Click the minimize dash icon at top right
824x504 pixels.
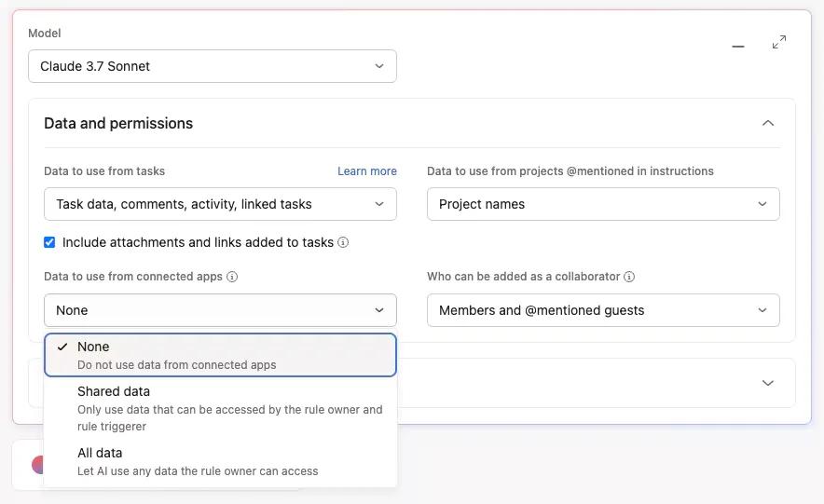(x=738, y=47)
